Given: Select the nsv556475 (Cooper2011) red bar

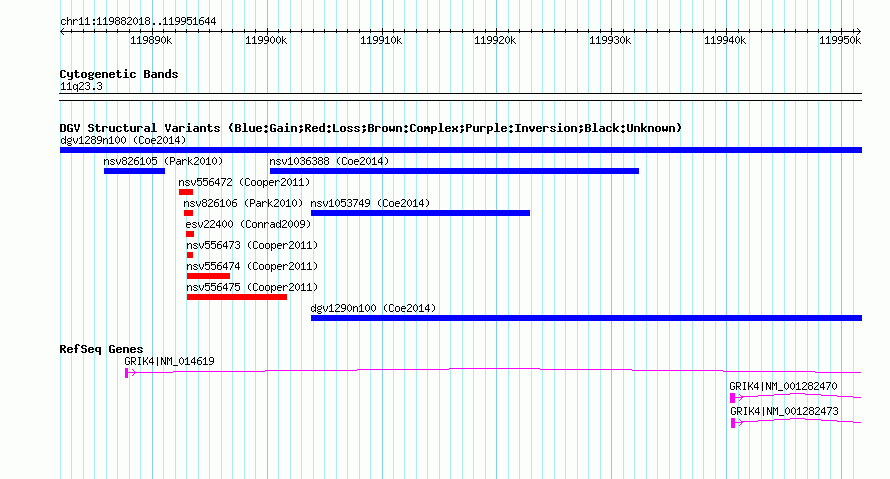Looking at the screenshot, I should (x=237, y=297).
